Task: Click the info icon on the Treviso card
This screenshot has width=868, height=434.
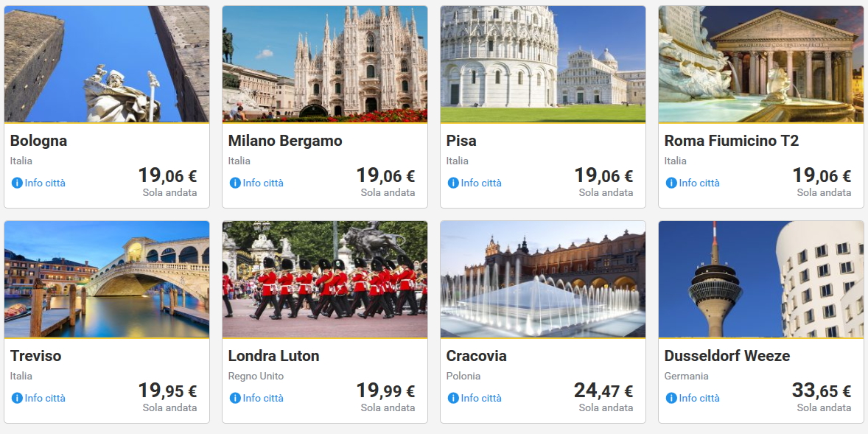Action: coord(17,398)
